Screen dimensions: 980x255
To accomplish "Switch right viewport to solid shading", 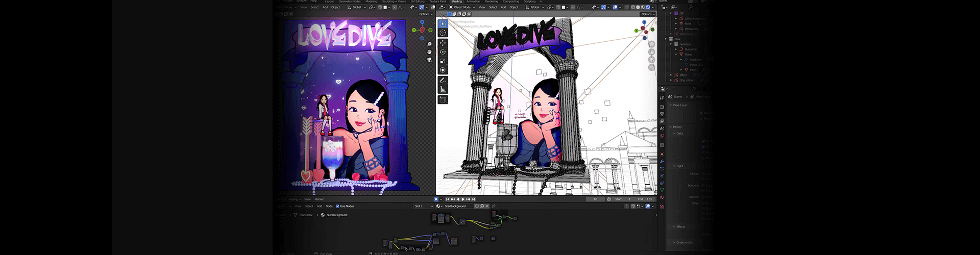I will point(638,7).
